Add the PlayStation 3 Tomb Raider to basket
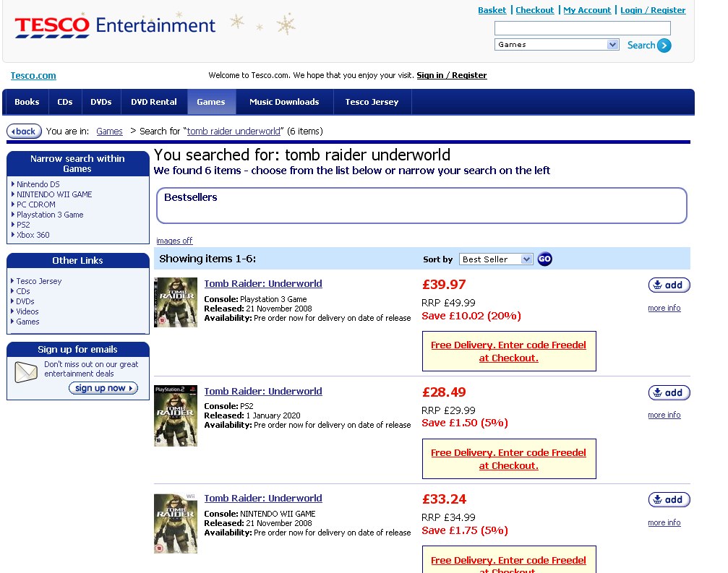Image resolution: width=728 pixels, height=573 pixels. tap(669, 285)
